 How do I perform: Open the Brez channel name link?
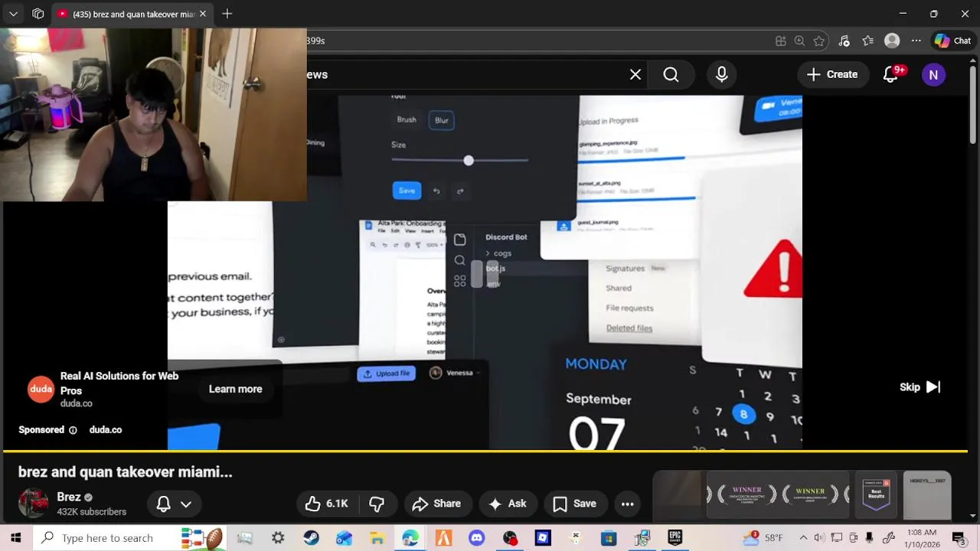(x=68, y=497)
